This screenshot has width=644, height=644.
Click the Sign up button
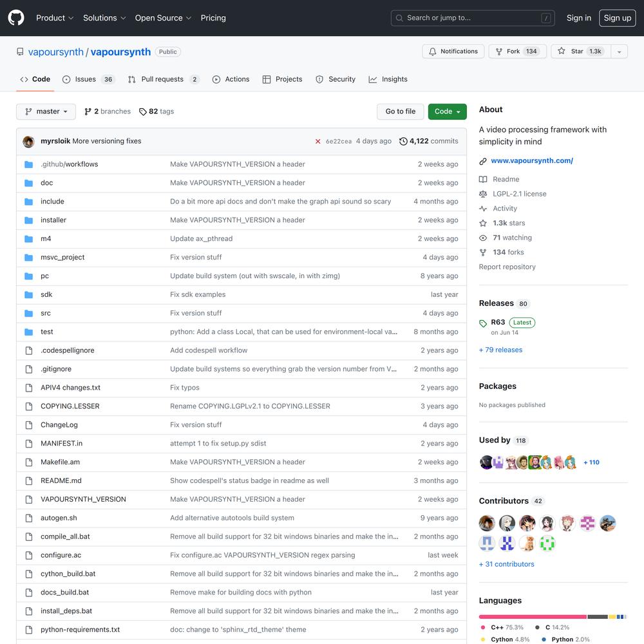point(618,18)
